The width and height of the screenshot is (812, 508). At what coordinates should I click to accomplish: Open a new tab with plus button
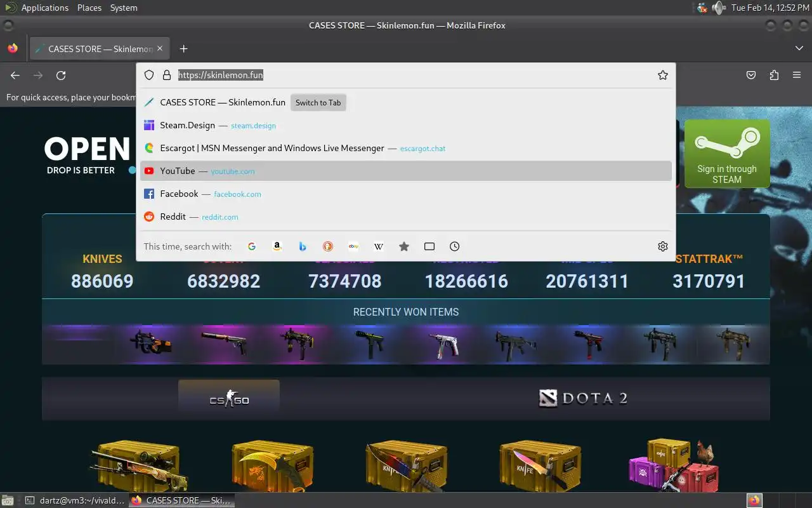pos(183,49)
